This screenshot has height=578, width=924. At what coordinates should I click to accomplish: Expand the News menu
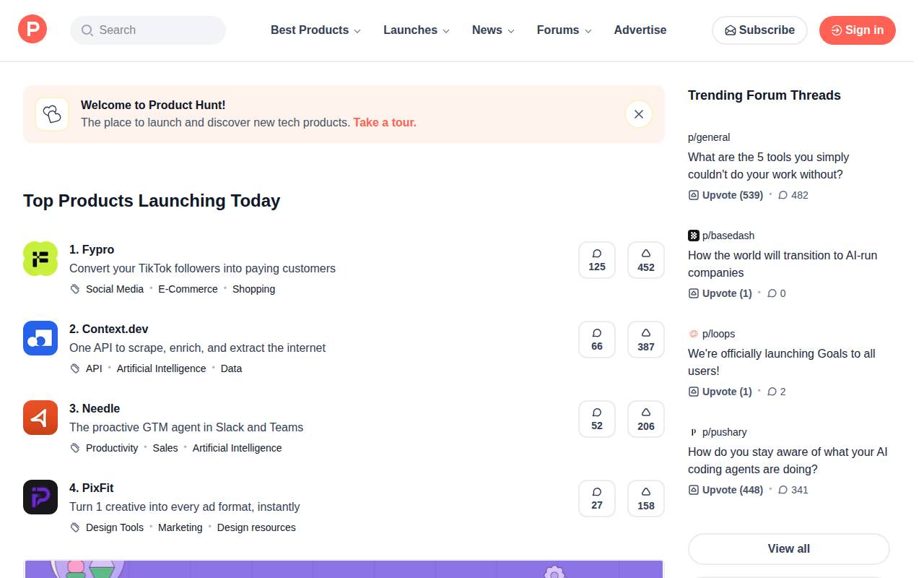tap(493, 30)
